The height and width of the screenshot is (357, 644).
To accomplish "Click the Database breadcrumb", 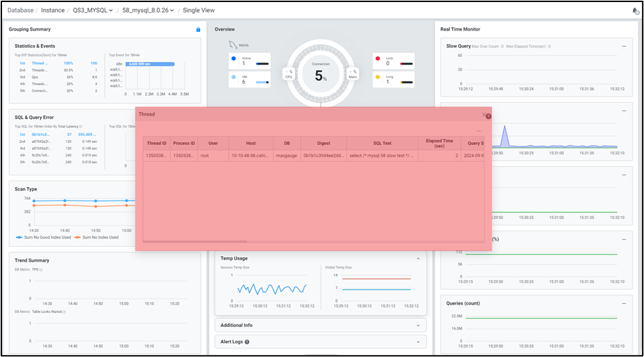I will point(21,11).
